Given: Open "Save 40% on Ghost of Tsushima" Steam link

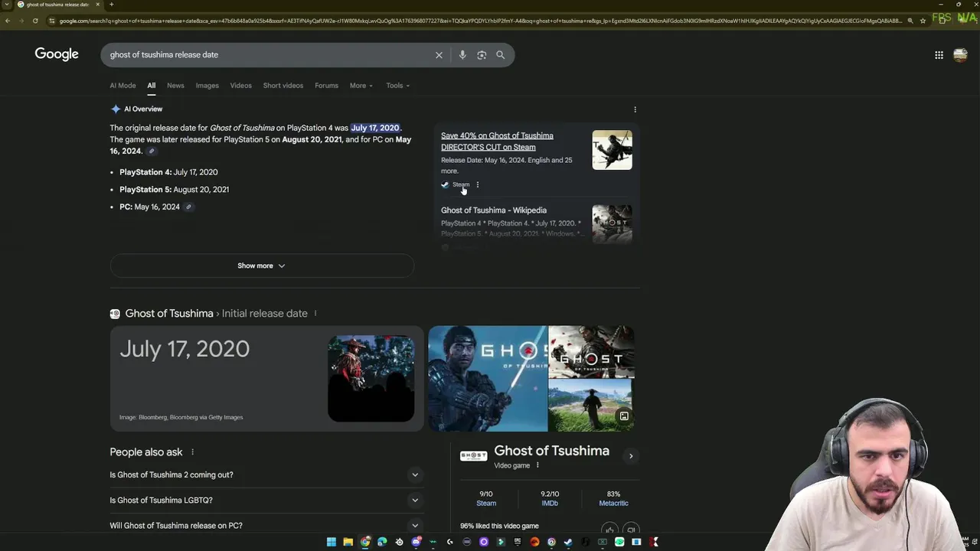Looking at the screenshot, I should [497, 142].
